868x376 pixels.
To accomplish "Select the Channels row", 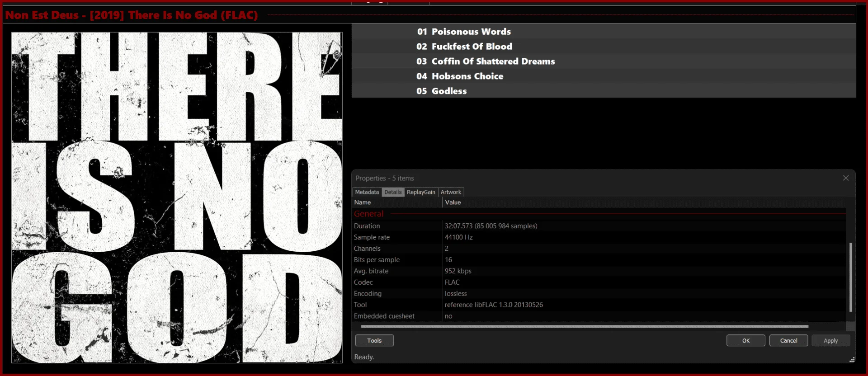I will tap(599, 249).
